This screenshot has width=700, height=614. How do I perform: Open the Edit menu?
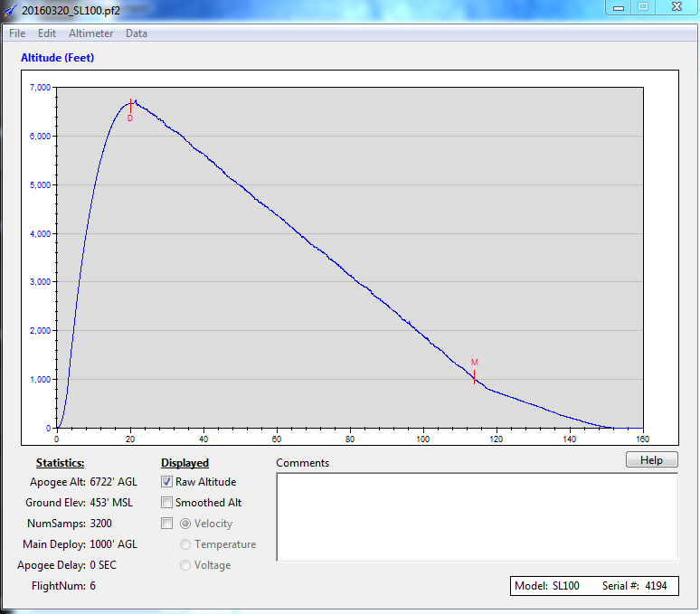pyautogui.click(x=47, y=33)
